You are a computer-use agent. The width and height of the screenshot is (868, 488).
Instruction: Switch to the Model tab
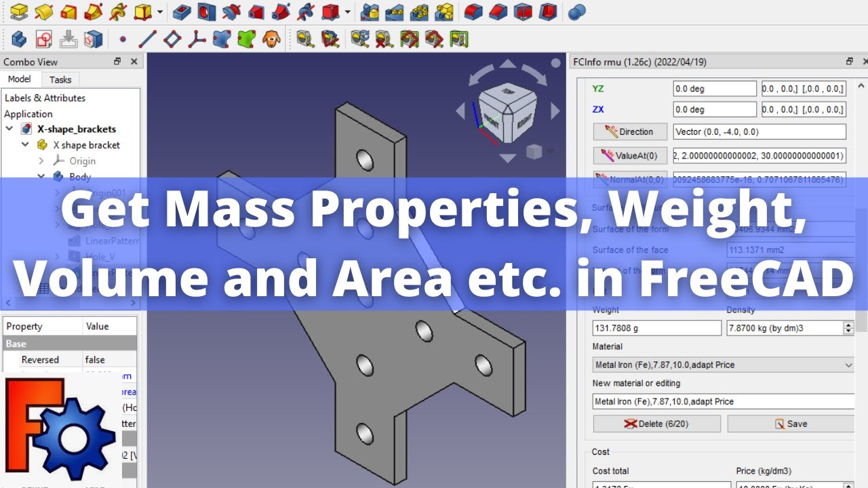pos(19,79)
